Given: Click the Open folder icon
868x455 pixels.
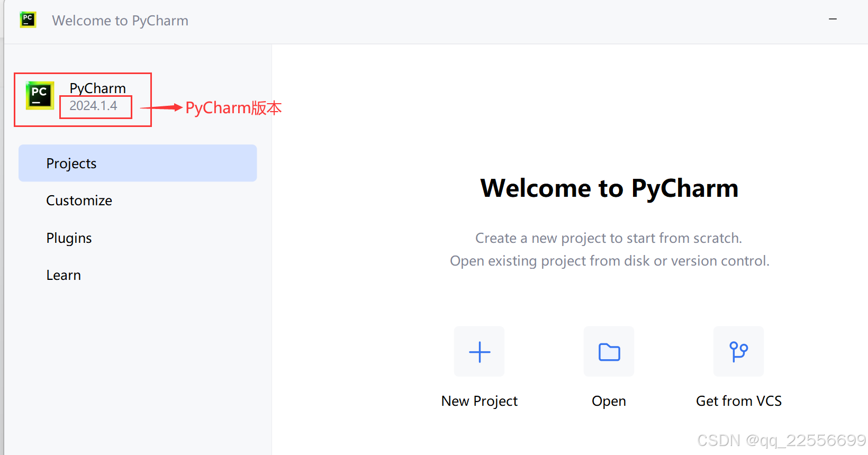Looking at the screenshot, I should click(609, 352).
